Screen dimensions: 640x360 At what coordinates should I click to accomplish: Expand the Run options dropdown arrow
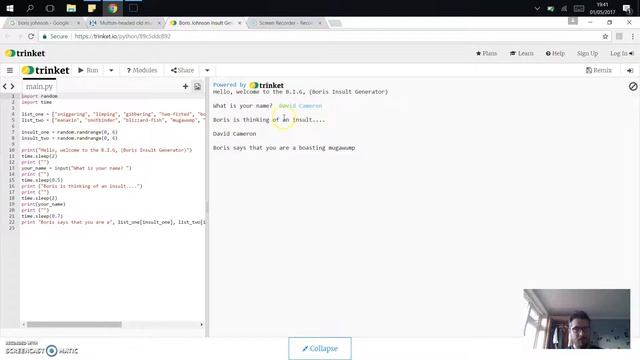pyautogui.click(x=111, y=70)
